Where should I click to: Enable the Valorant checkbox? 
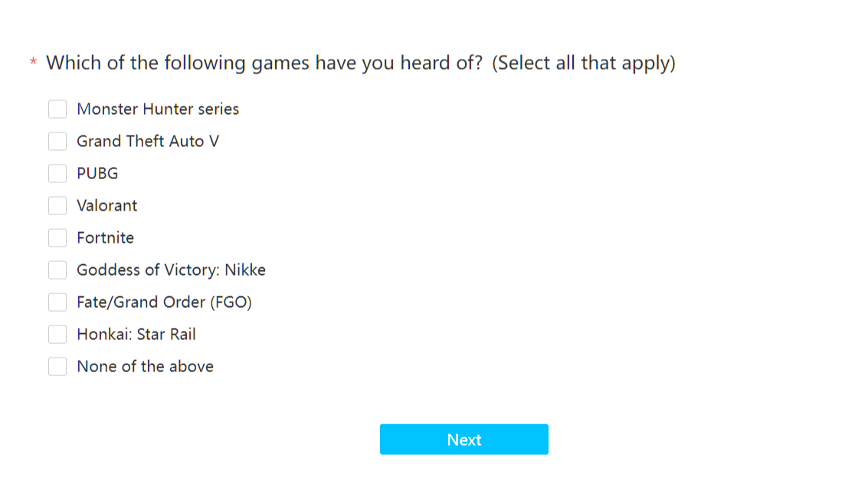point(57,206)
